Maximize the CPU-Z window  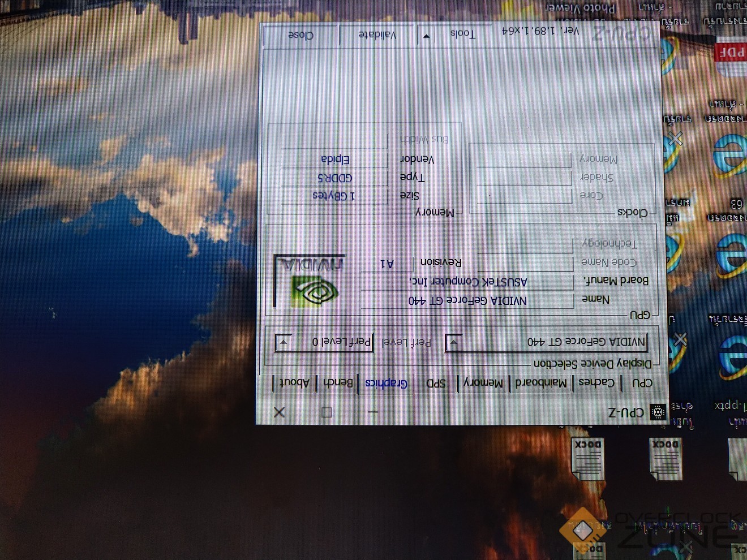[x=327, y=412]
